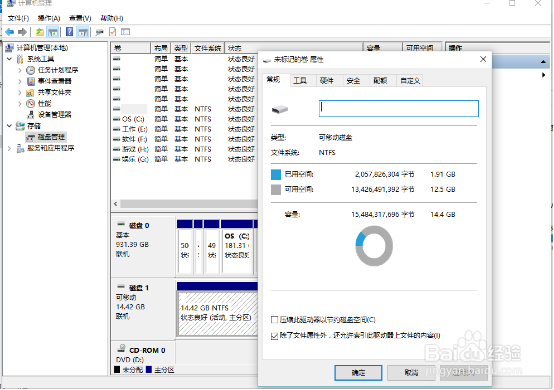The height and width of the screenshot is (390, 554).
Task: Collapse the 操作 pane section arrow
Action: pyautogui.click(x=543, y=62)
